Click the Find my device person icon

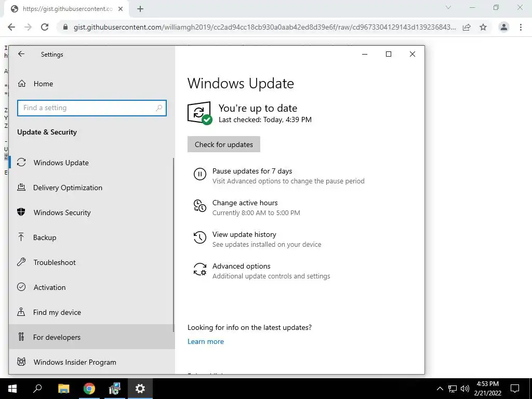click(x=21, y=312)
